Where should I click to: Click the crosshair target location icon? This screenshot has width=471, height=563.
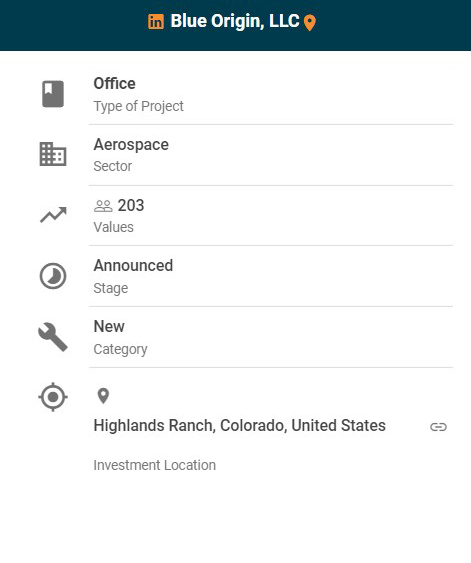[x=53, y=397]
